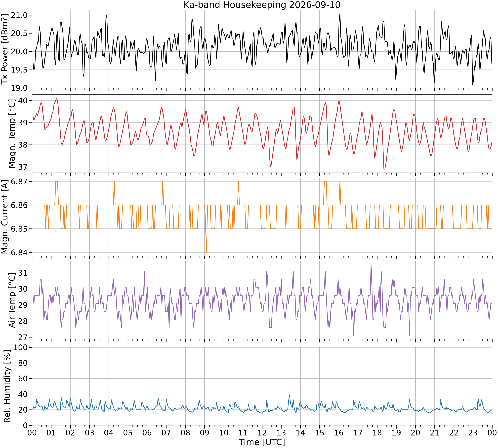Click the Tx Power y-axis label
Viewport: 498px width, 448px height.
click(5, 49)
